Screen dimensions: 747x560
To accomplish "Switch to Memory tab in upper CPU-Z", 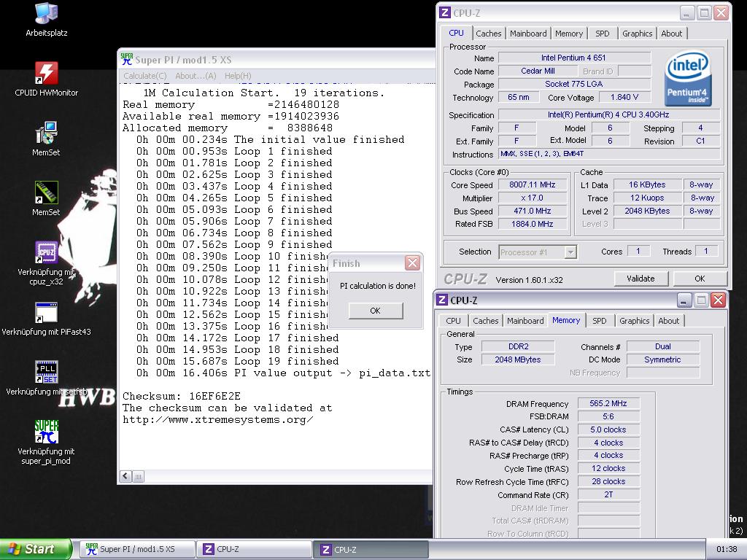I will 569,34.
